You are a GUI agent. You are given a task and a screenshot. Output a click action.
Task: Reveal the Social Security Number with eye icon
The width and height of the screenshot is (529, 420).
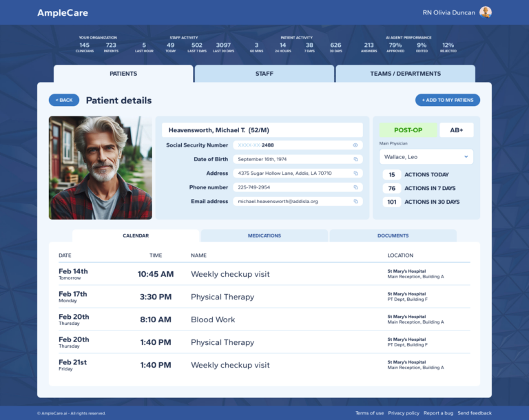coord(355,145)
